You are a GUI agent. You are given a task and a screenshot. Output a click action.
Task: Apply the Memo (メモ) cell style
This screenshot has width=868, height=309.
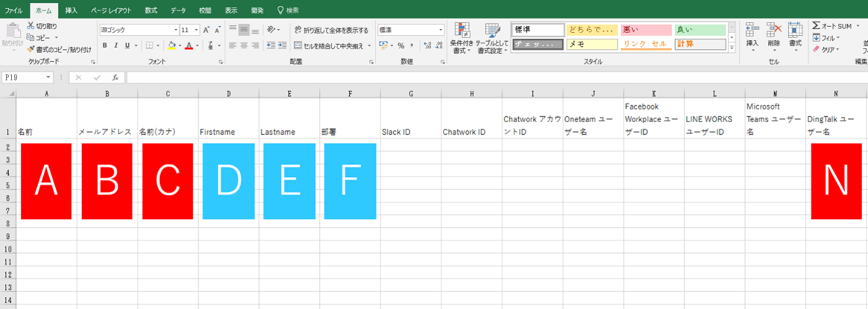pos(592,45)
